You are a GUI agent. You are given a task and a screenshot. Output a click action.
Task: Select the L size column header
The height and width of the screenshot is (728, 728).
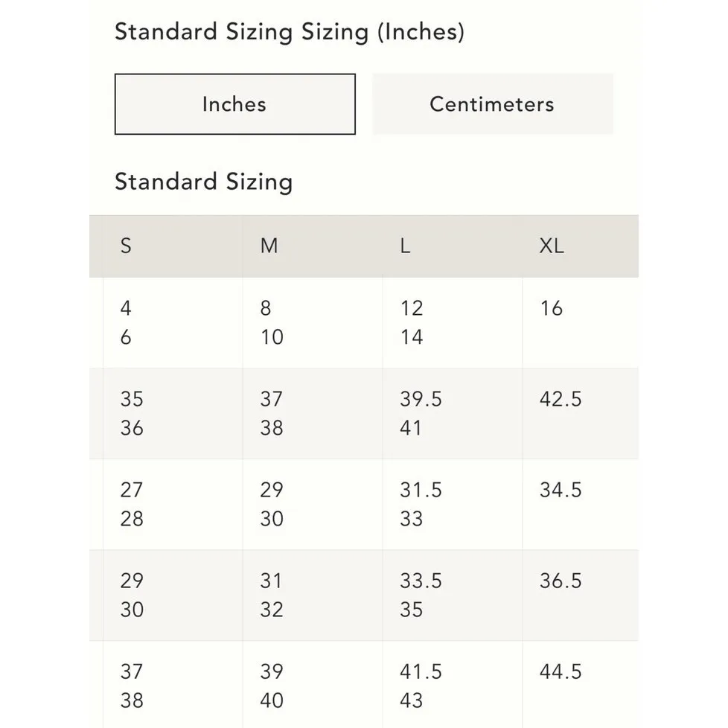pyautogui.click(x=405, y=246)
